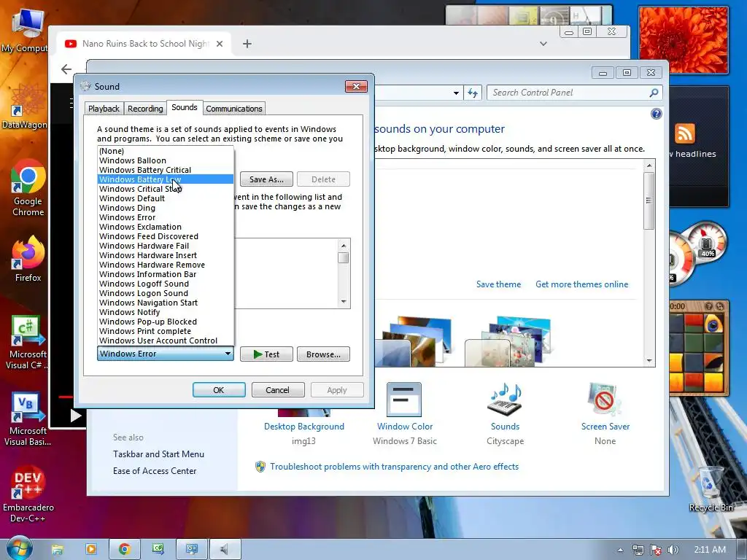Open Microsoft Visual C# shortcut
Image resolution: width=747 pixels, height=560 pixels.
point(27,343)
